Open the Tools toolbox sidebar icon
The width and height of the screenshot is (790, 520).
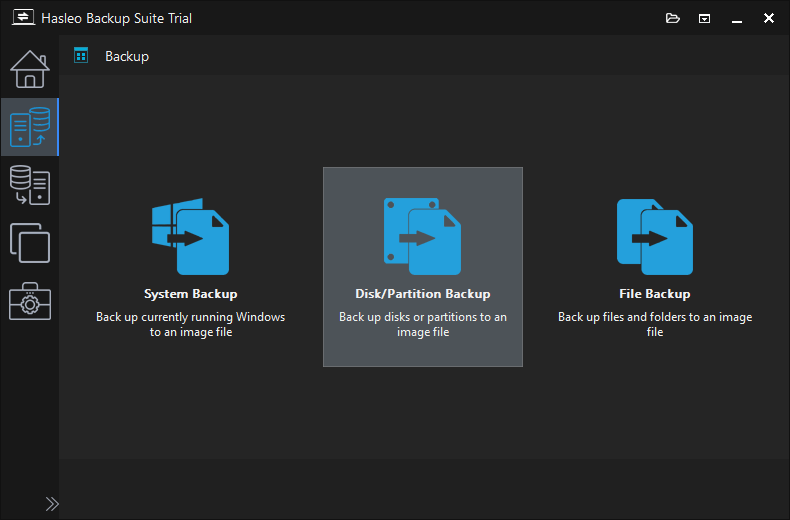point(30,301)
